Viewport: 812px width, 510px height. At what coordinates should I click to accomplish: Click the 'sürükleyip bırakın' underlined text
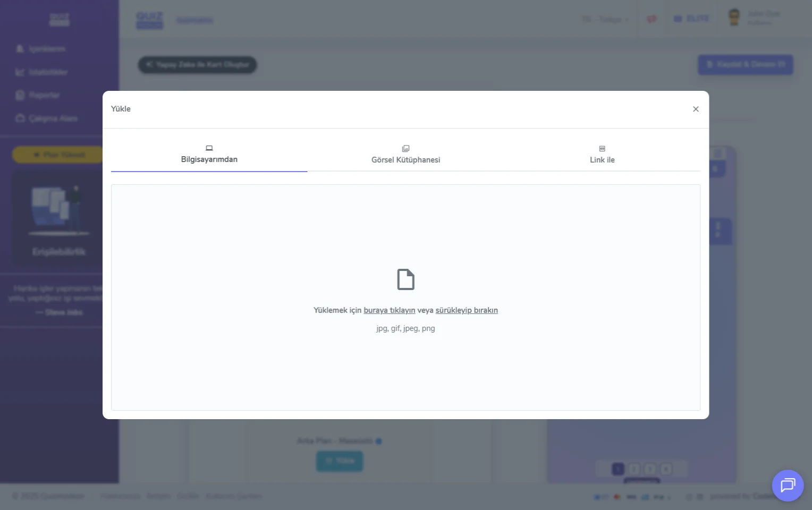(466, 310)
